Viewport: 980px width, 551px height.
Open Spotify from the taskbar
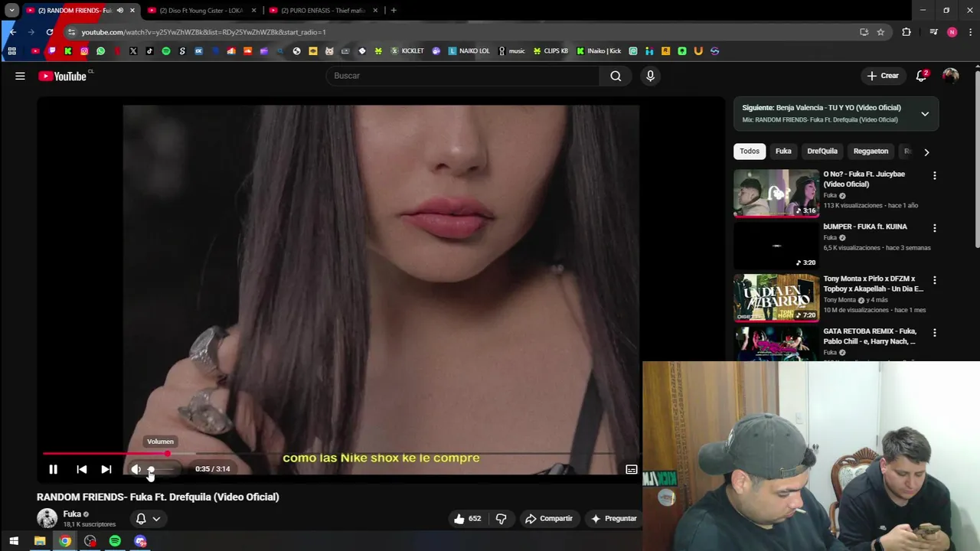tap(115, 541)
